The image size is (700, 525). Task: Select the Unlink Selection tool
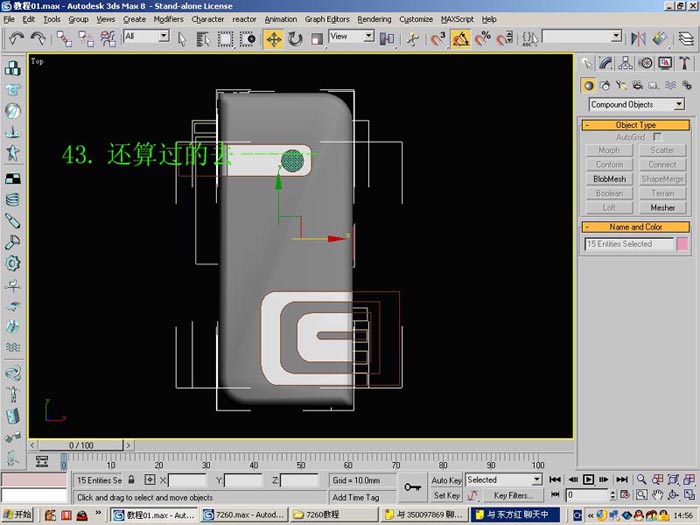click(86, 39)
